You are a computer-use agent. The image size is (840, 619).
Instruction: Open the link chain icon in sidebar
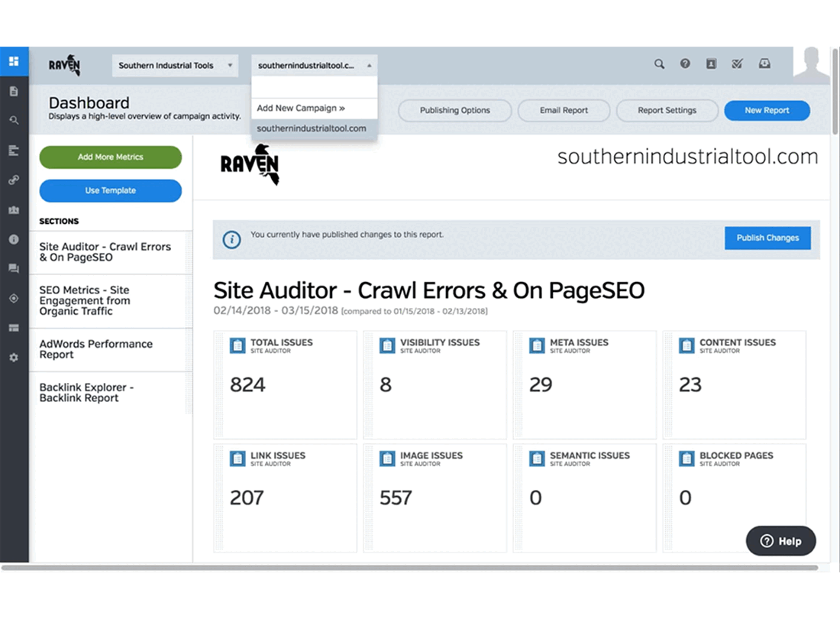(14, 180)
